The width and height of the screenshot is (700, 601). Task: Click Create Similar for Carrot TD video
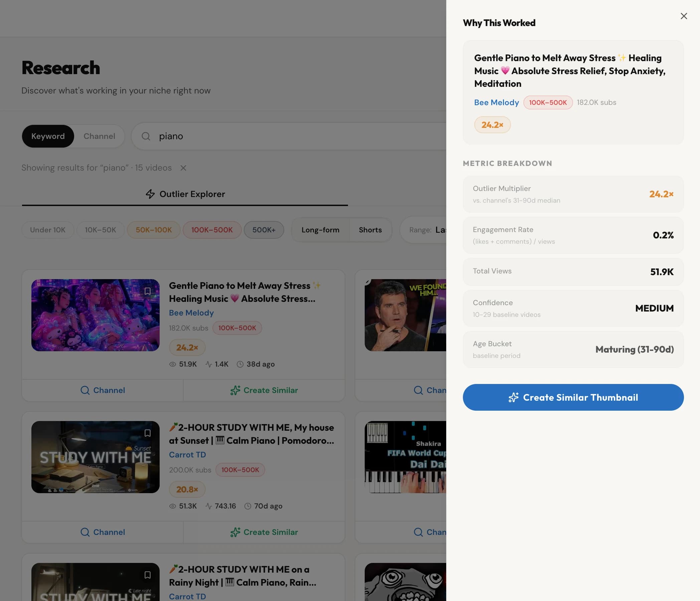coord(264,532)
